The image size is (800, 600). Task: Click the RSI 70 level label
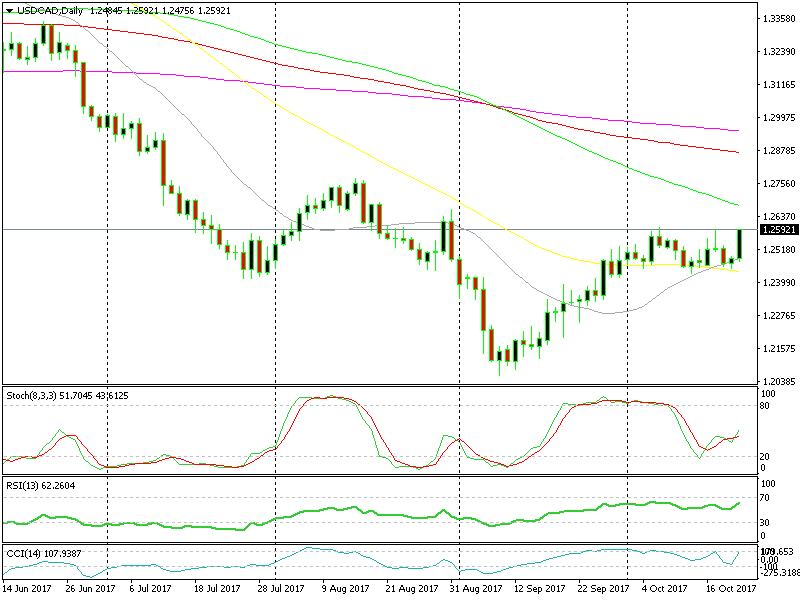[x=765, y=497]
